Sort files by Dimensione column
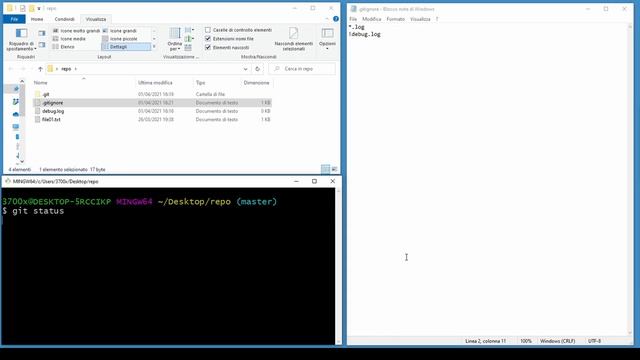 (256, 82)
